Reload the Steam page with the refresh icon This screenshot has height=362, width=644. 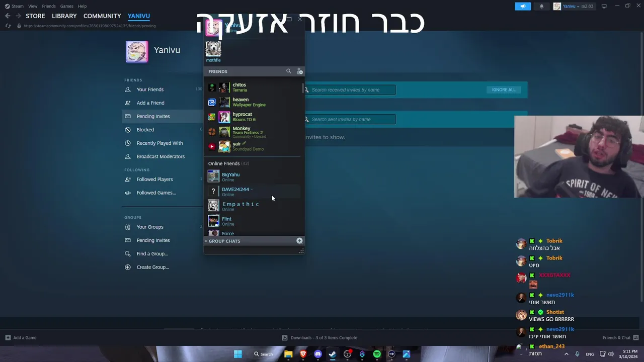8,26
